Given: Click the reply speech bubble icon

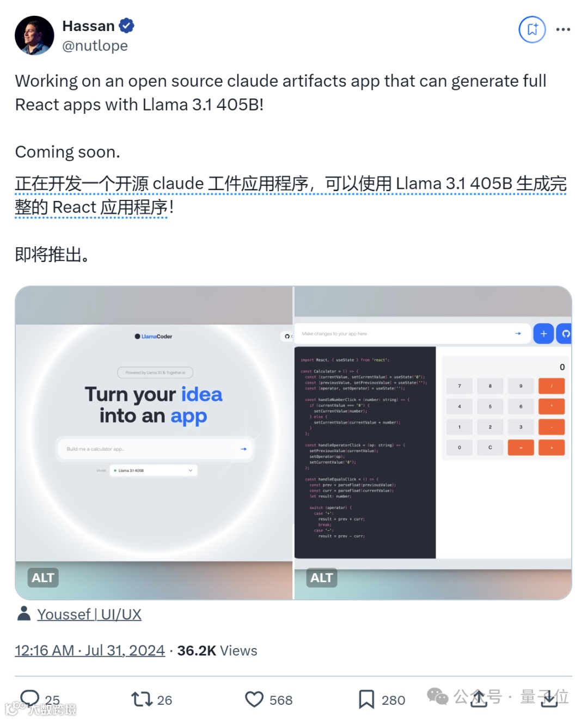Looking at the screenshot, I should pyautogui.click(x=30, y=699).
